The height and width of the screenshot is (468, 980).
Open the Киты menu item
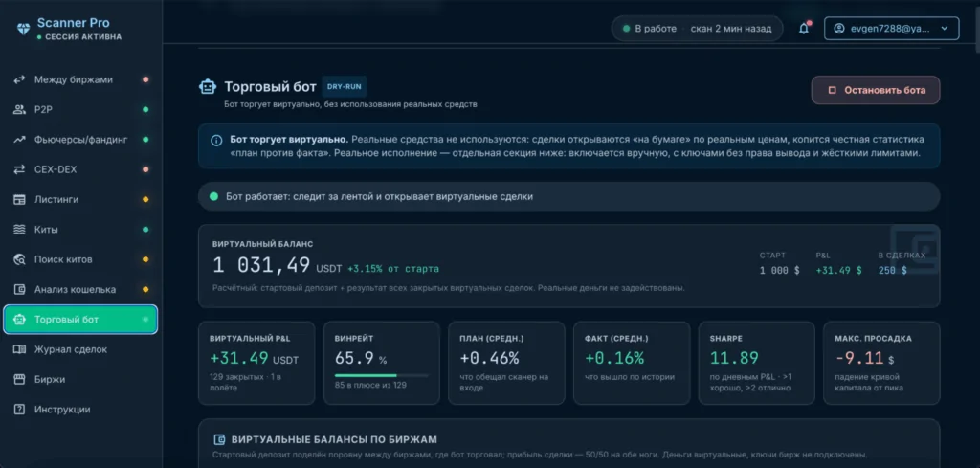pos(80,230)
